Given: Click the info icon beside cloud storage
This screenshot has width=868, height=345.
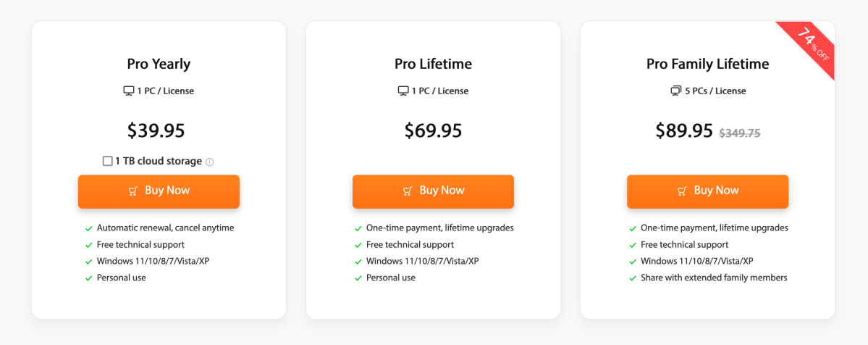Looking at the screenshot, I should [x=209, y=162].
